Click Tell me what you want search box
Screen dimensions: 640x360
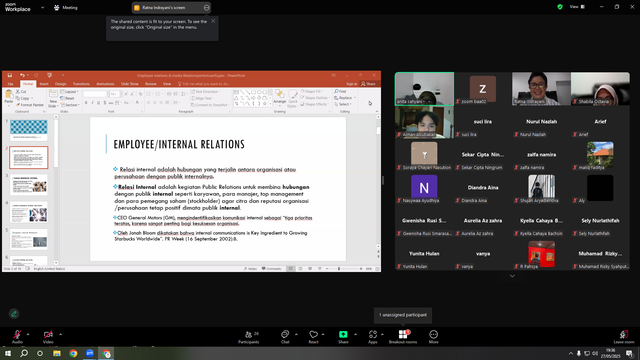(203, 84)
